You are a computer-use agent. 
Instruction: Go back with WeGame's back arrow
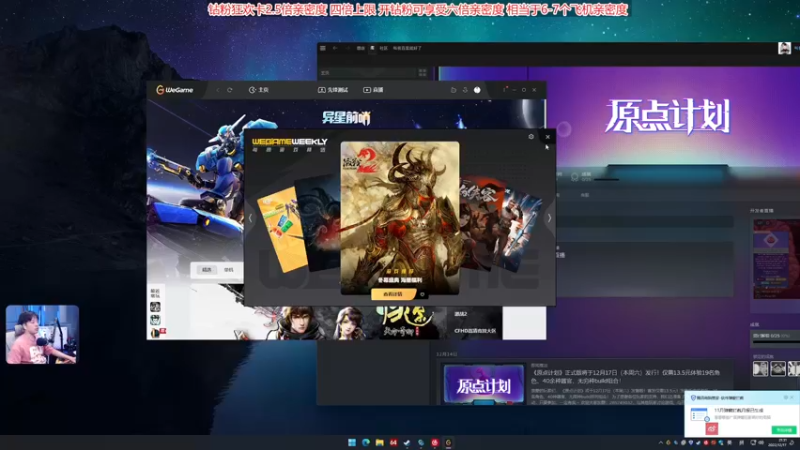click(217, 90)
